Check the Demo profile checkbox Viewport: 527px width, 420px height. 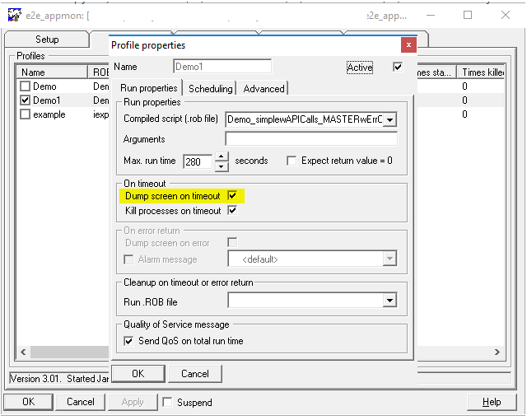point(26,86)
